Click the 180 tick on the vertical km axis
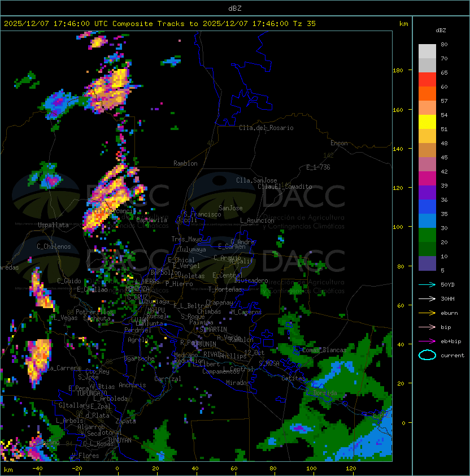This screenshot has width=470, height=476. click(398, 71)
